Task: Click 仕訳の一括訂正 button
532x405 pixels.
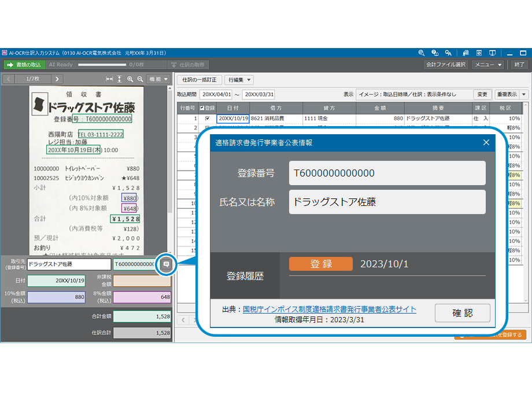Action: 199,80
